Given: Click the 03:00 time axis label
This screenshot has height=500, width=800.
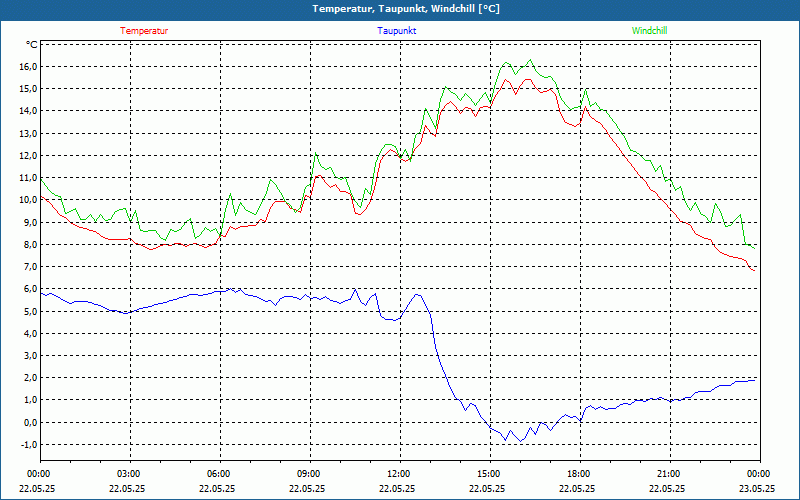Looking at the screenshot, I should pos(129,474).
